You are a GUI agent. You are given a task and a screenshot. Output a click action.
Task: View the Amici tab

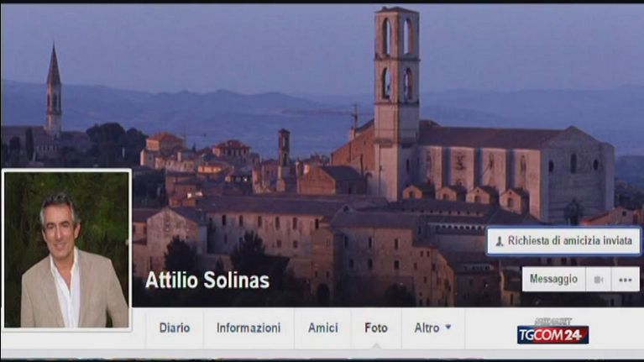pyautogui.click(x=323, y=328)
